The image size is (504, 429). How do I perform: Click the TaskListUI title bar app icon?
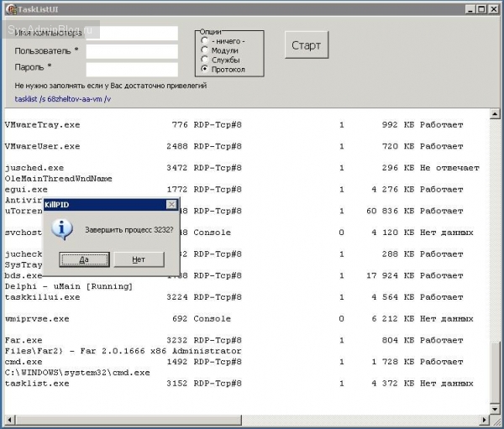pos(11,9)
